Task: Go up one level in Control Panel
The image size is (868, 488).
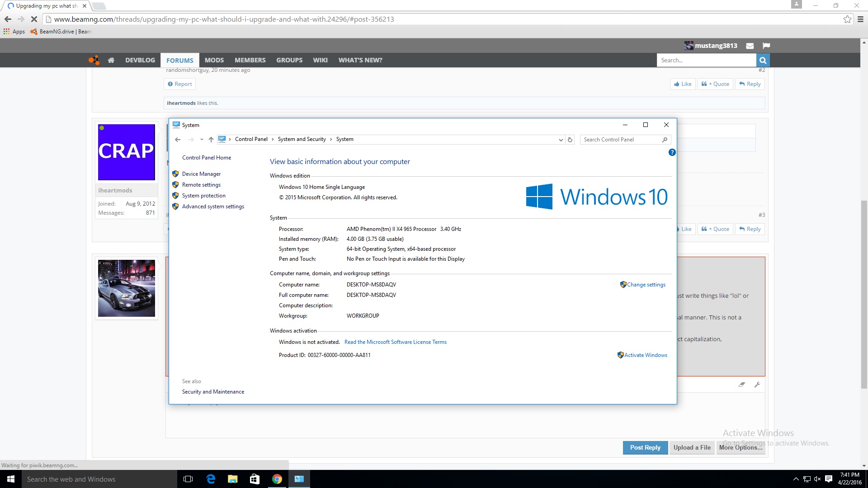Action: 211,140
